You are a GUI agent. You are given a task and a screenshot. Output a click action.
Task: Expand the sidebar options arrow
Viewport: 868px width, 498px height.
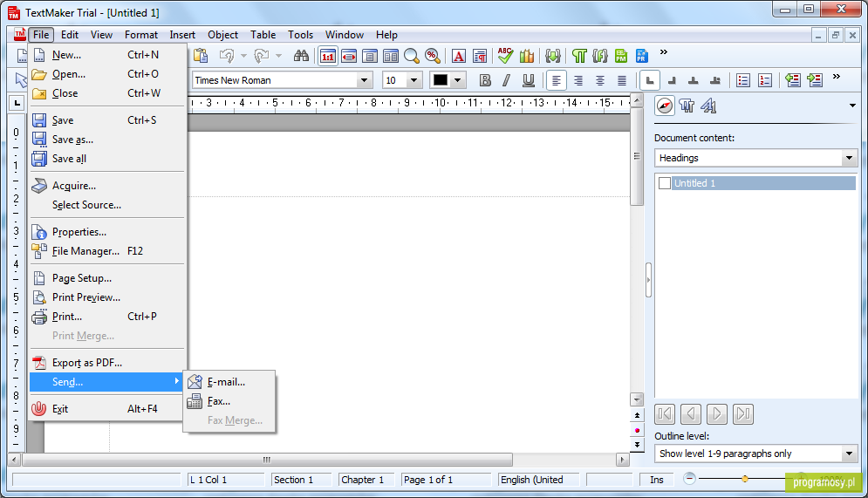pos(852,106)
